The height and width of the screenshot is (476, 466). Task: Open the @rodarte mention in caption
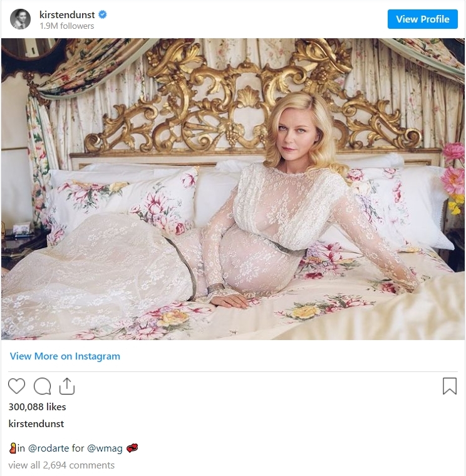tap(49, 448)
